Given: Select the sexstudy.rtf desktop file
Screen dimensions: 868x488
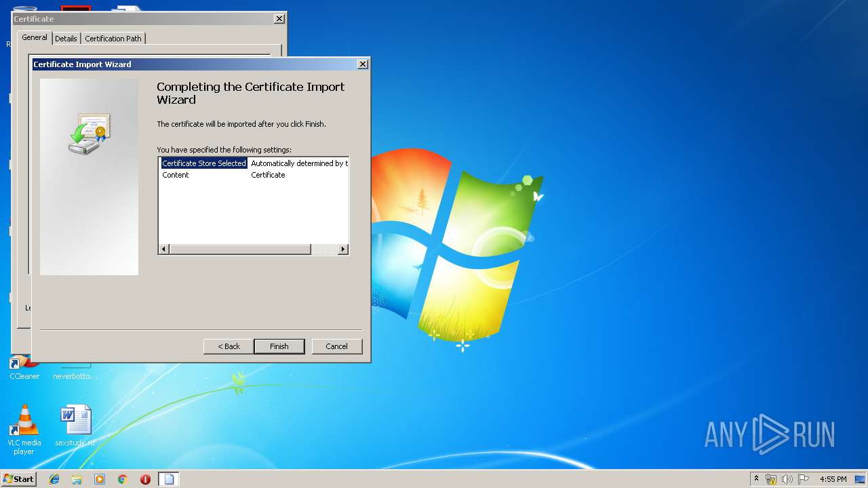Looking at the screenshot, I should point(75,426).
